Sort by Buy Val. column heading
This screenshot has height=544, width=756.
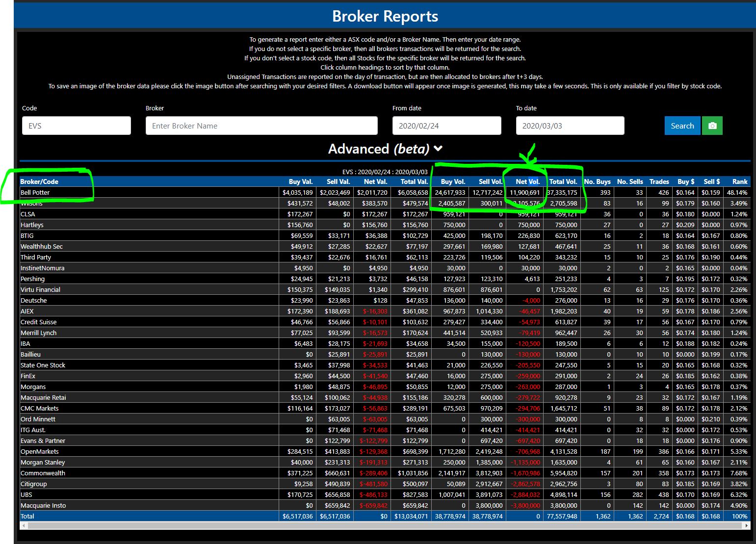(x=301, y=181)
